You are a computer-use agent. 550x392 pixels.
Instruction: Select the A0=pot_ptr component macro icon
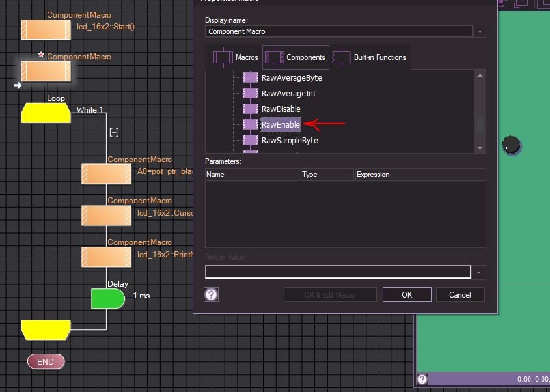106,174
